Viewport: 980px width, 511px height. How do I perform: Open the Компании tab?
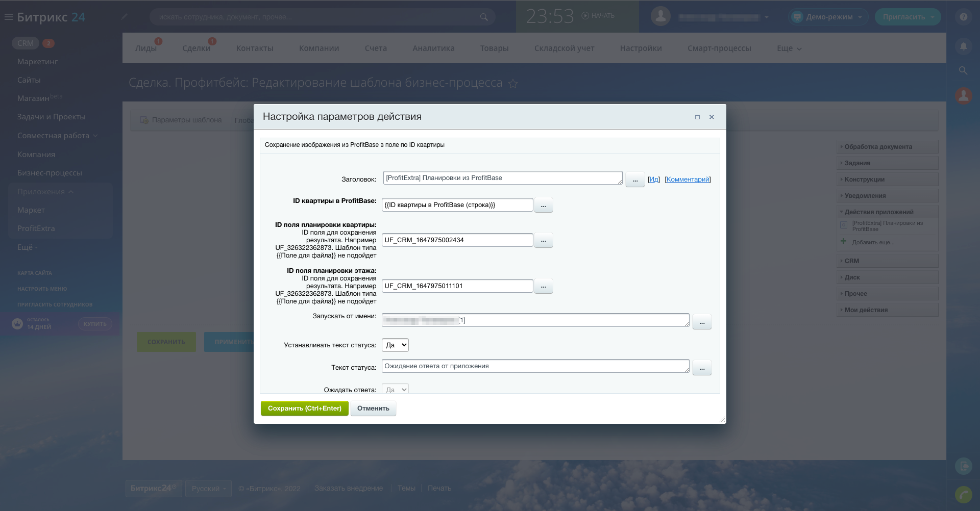[319, 48]
